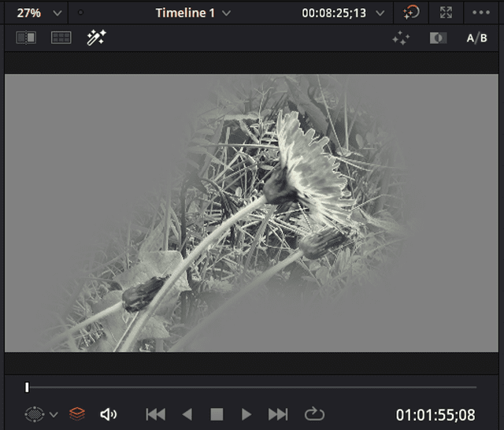504x430 pixels.
Task: Mute audio with speaker icon
Action: point(109,414)
